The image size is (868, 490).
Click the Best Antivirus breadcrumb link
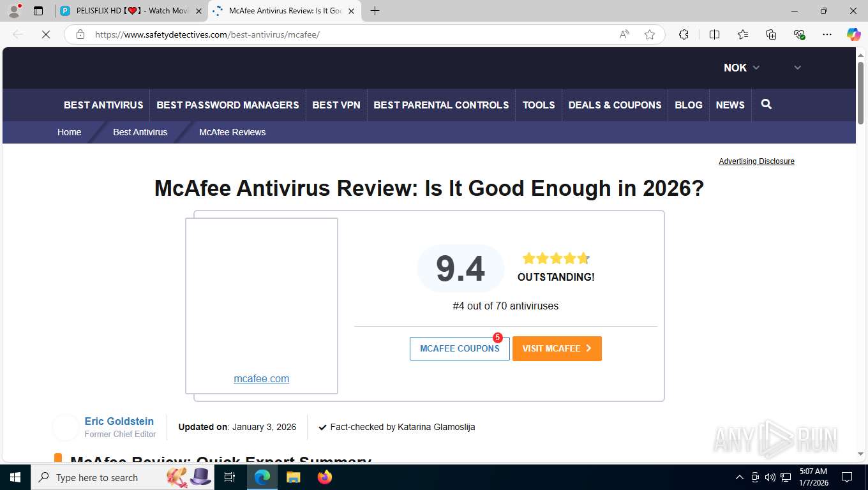(x=140, y=132)
